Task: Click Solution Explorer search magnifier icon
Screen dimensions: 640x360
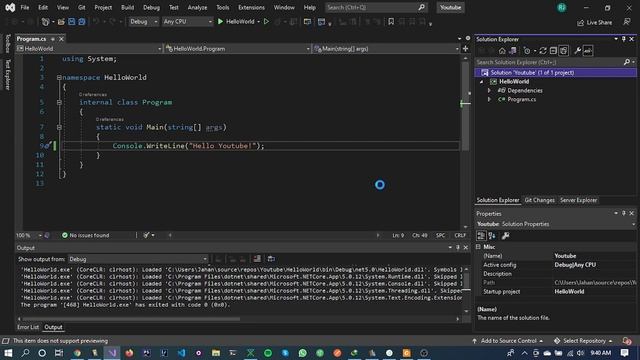Action: click(627, 62)
